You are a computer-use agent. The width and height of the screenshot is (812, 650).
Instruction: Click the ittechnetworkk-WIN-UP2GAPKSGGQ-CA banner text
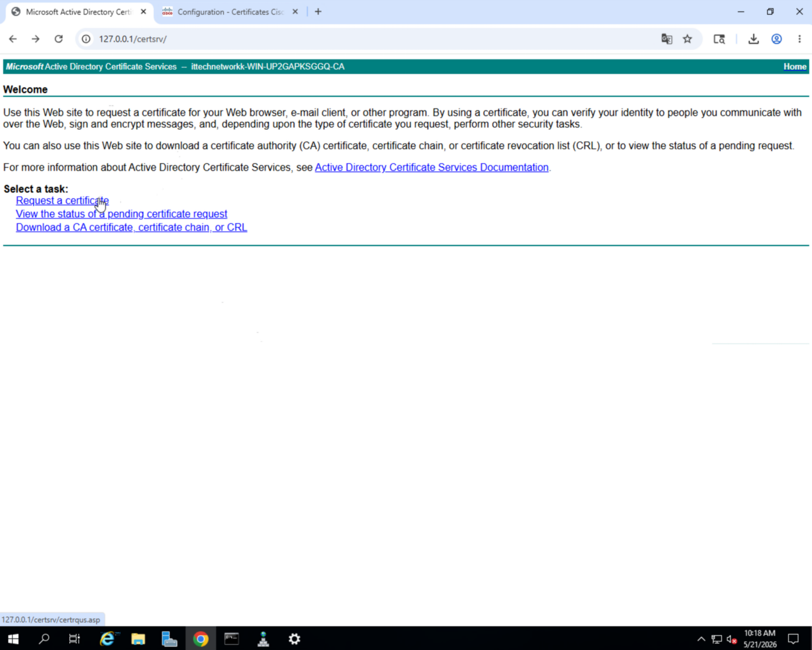[268, 67]
